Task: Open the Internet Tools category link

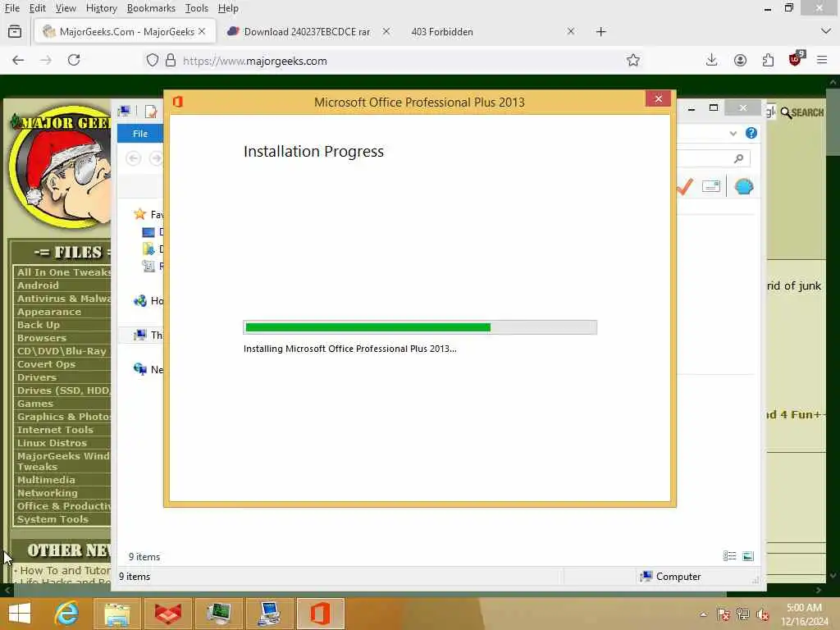Action: coord(55,430)
